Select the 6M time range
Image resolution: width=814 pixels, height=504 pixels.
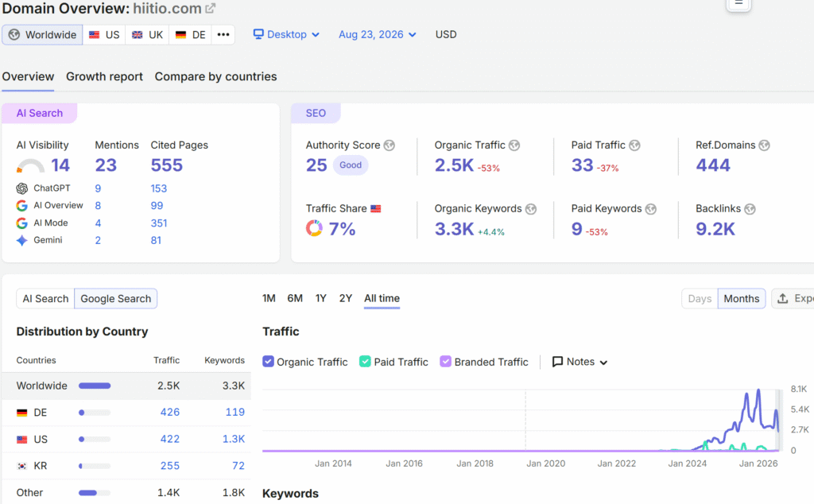point(295,298)
